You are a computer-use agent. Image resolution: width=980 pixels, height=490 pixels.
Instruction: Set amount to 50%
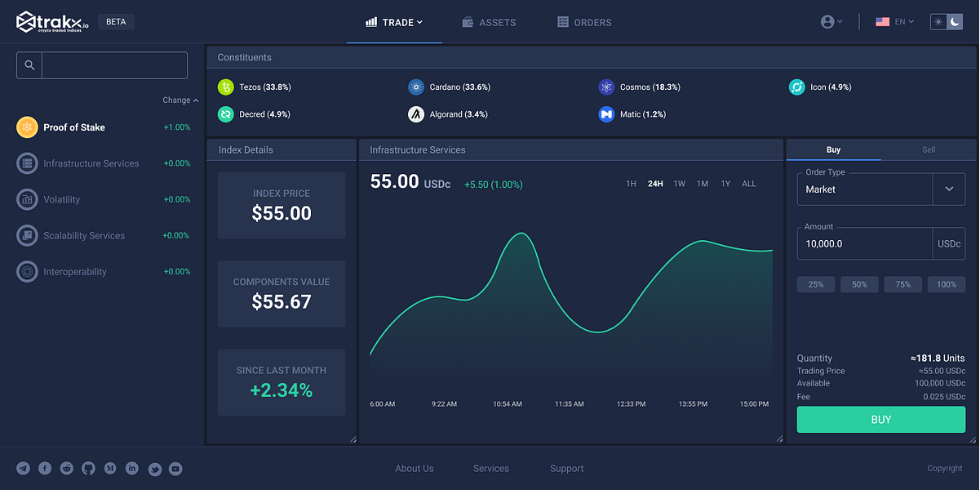click(x=859, y=284)
